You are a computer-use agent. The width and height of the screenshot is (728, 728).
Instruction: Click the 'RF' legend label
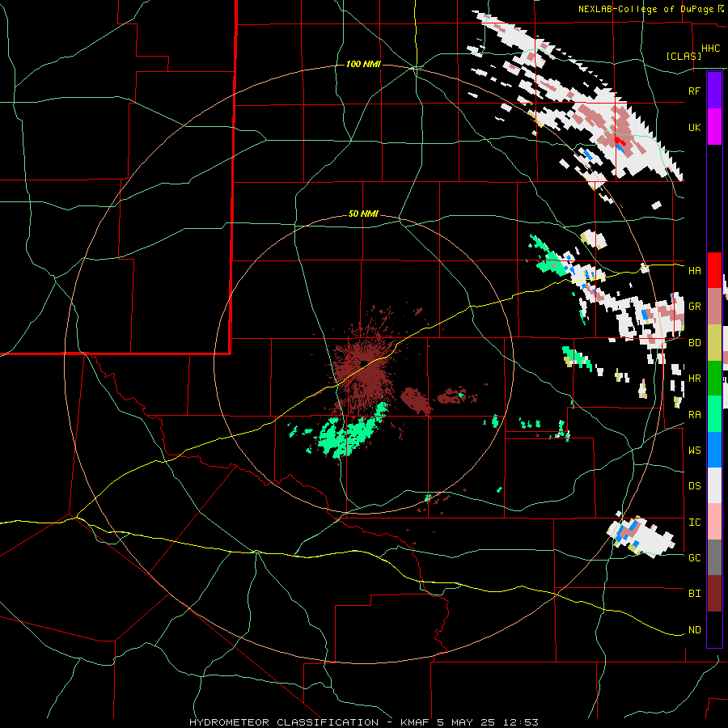point(694,91)
